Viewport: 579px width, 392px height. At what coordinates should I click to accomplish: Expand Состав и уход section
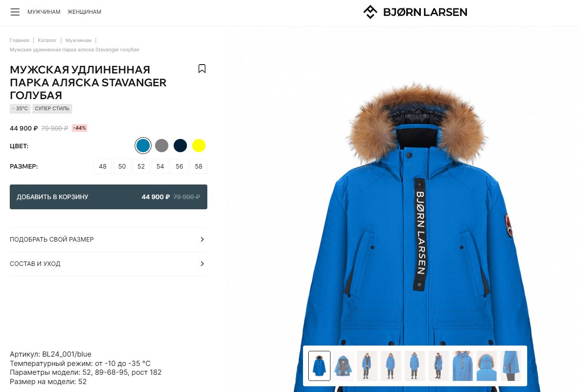point(109,264)
